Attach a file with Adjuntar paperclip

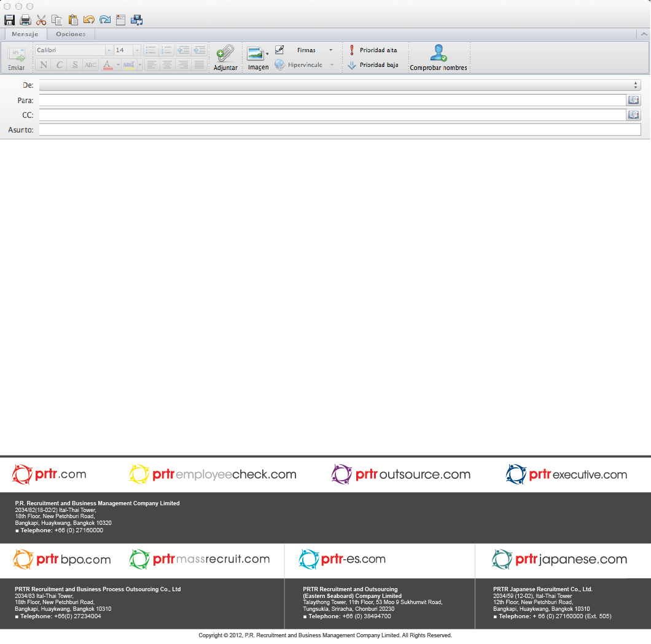(225, 58)
